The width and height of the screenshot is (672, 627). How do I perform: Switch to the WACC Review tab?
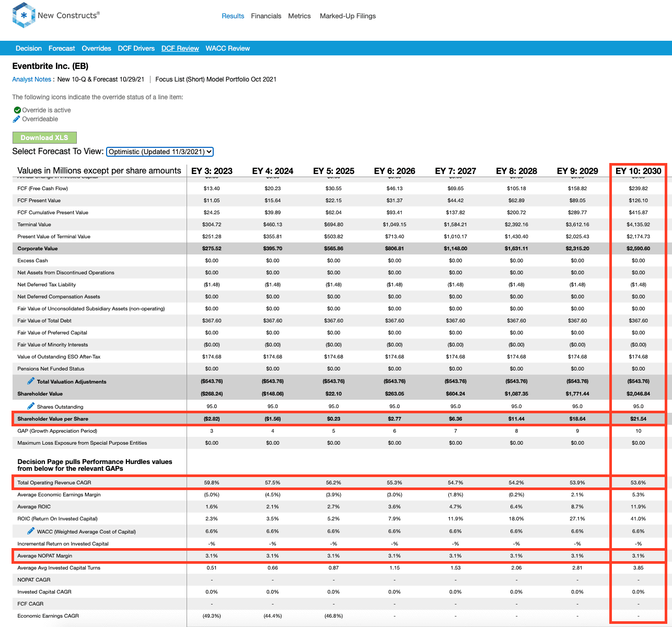click(228, 48)
